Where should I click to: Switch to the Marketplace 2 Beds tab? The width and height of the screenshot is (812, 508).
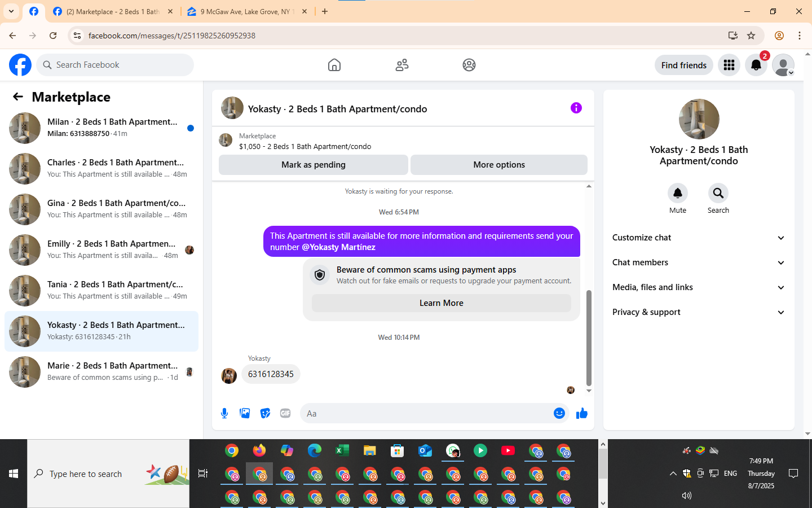[x=113, y=11]
